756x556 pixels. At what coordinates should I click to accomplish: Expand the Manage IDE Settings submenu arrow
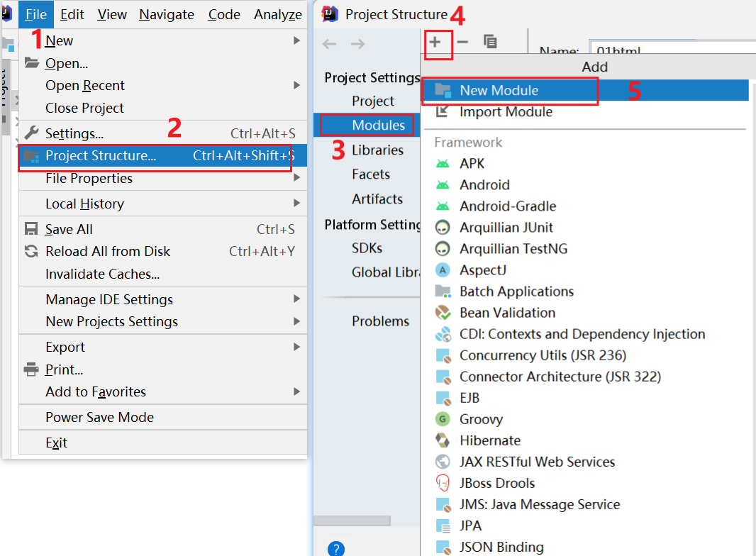click(297, 299)
